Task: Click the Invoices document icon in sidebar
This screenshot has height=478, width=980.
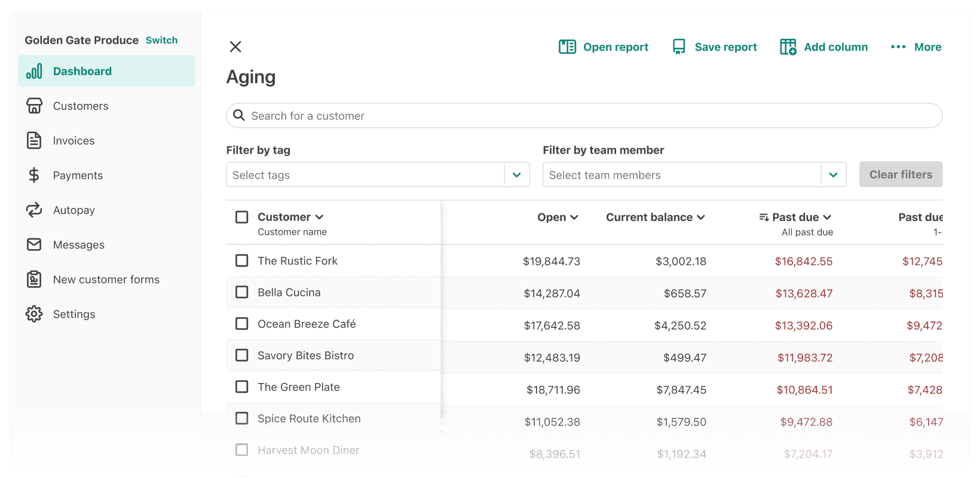Action: (34, 140)
